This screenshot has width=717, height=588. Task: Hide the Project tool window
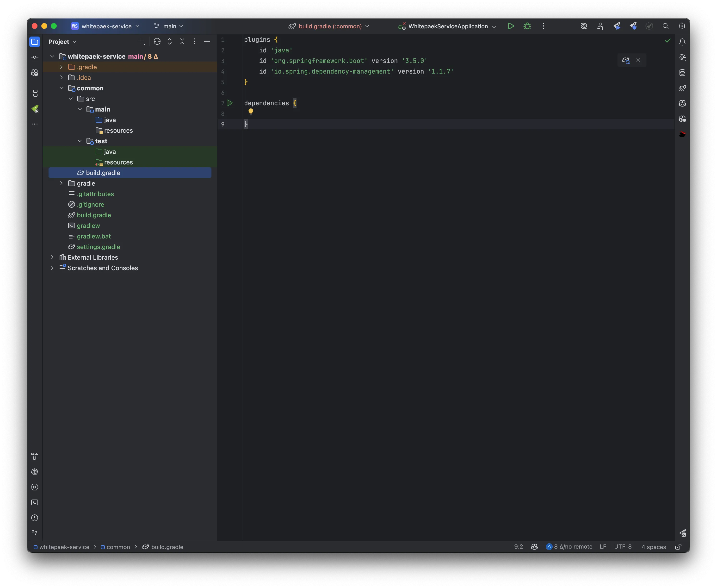[207, 42]
